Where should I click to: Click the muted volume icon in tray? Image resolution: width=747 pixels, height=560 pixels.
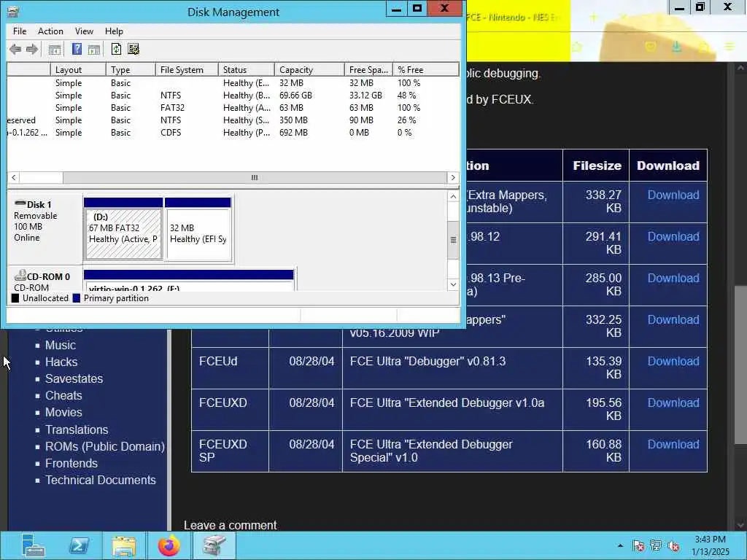coord(673,545)
